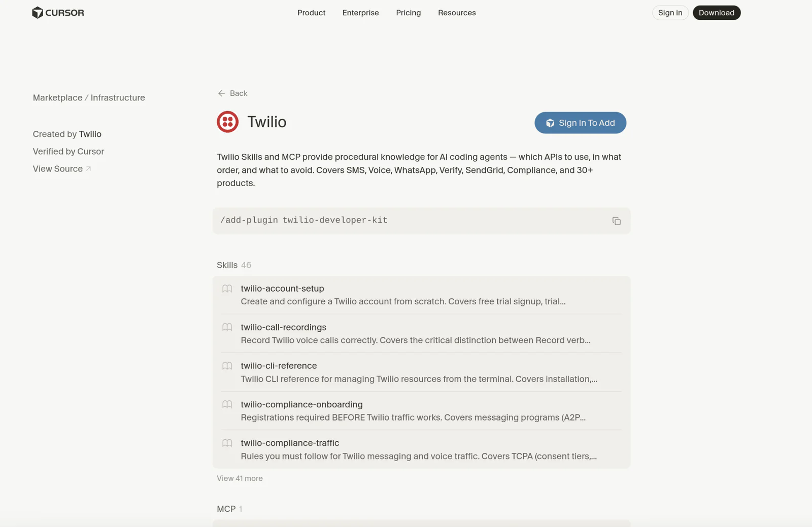Open the View Source link
Image resolution: width=812 pixels, height=527 pixels.
[x=62, y=169]
